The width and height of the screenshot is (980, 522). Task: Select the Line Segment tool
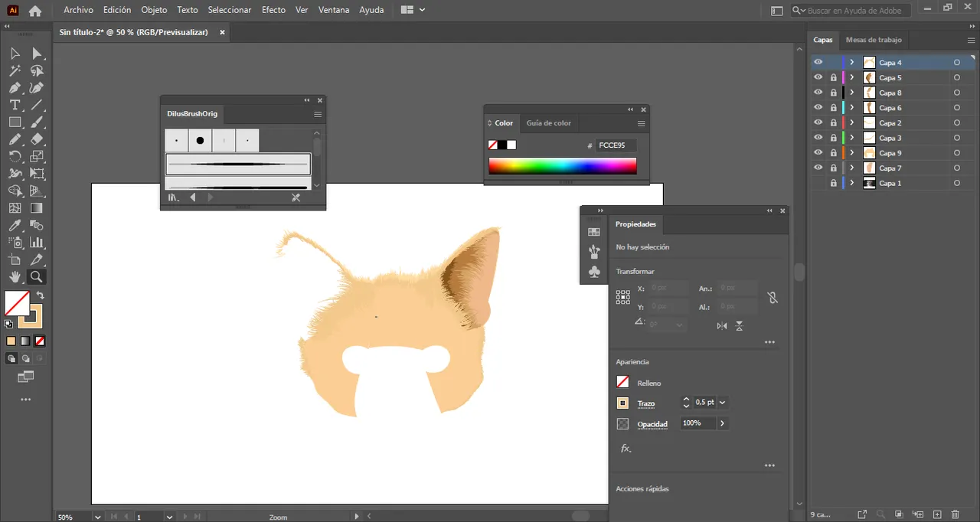click(36, 105)
